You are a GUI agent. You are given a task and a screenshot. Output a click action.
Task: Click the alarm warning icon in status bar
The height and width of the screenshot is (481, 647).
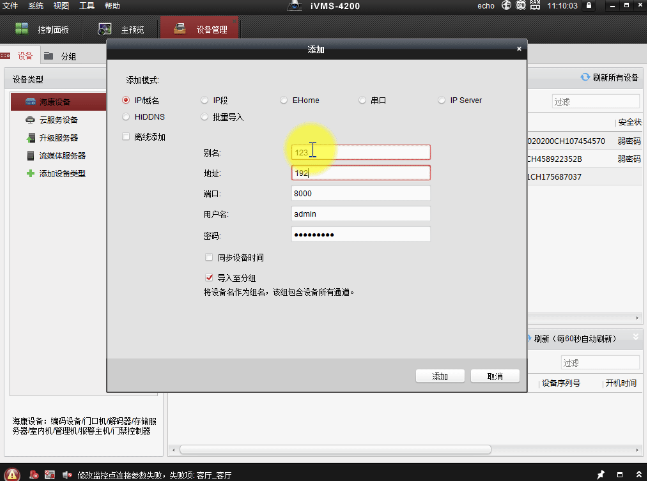click(12, 473)
